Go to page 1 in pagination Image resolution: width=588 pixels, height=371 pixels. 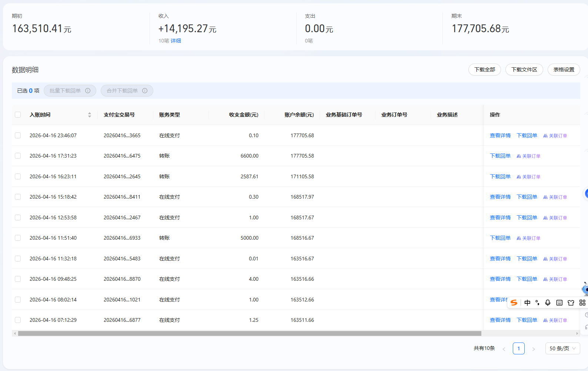518,348
